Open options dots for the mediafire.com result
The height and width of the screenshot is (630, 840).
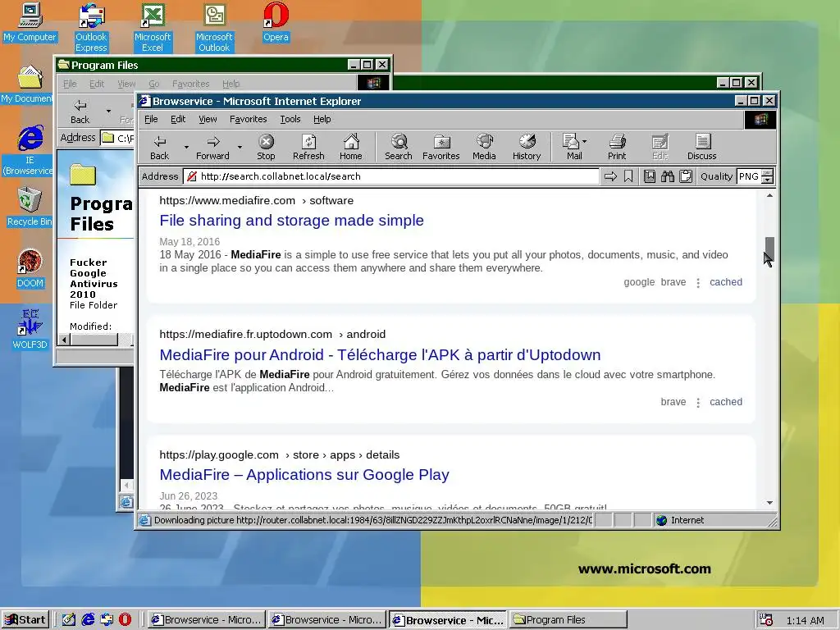(697, 283)
